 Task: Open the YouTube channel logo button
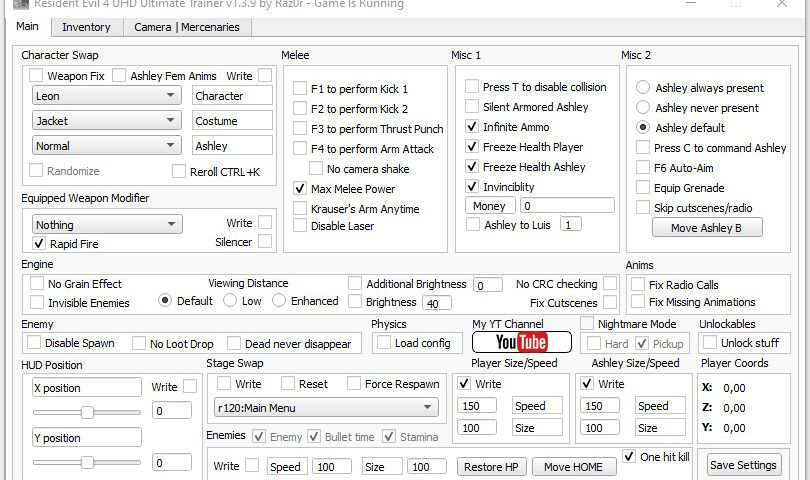tap(522, 342)
